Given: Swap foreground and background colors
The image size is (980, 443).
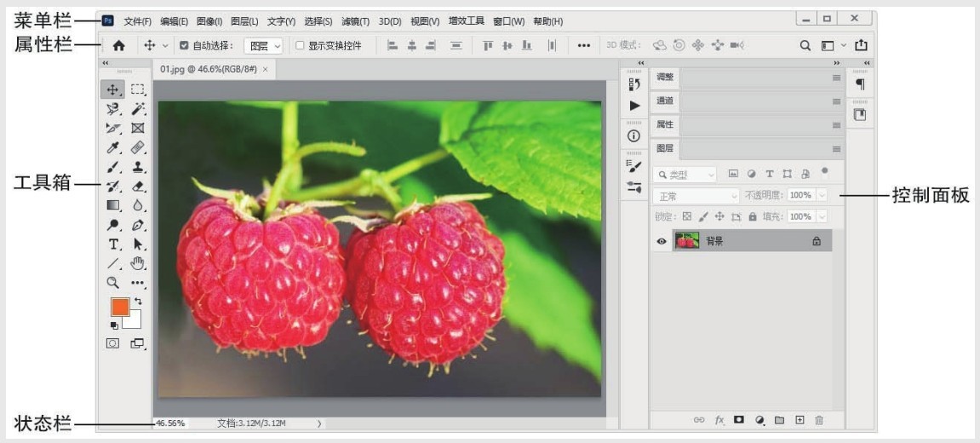Looking at the screenshot, I should pyautogui.click(x=137, y=301).
